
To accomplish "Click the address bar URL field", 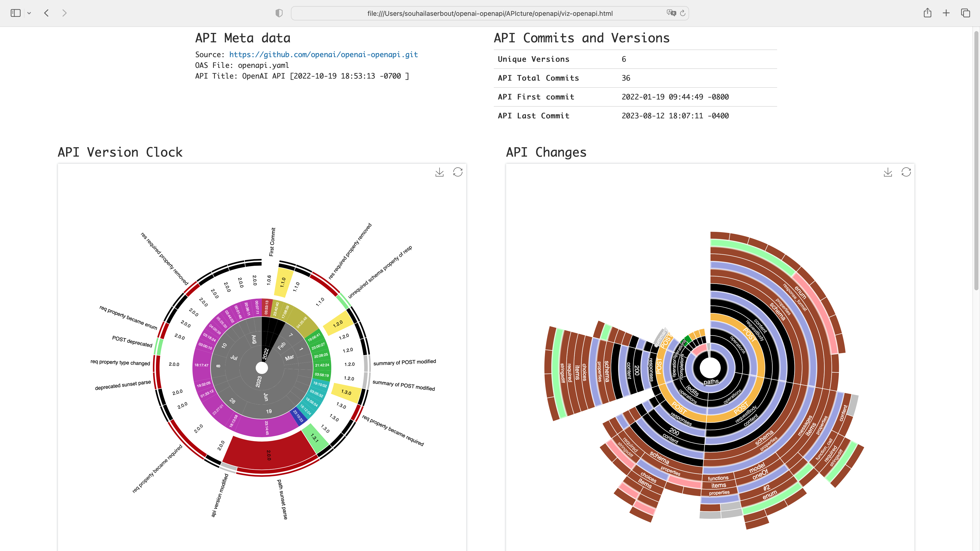I will [490, 13].
